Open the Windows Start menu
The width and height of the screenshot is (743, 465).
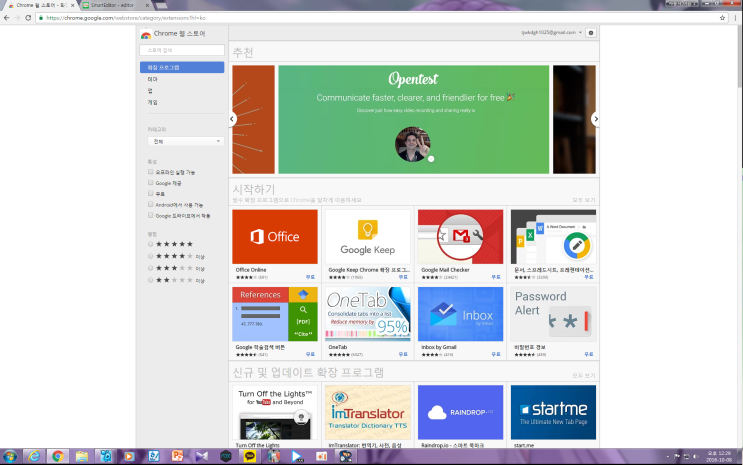coord(10,456)
